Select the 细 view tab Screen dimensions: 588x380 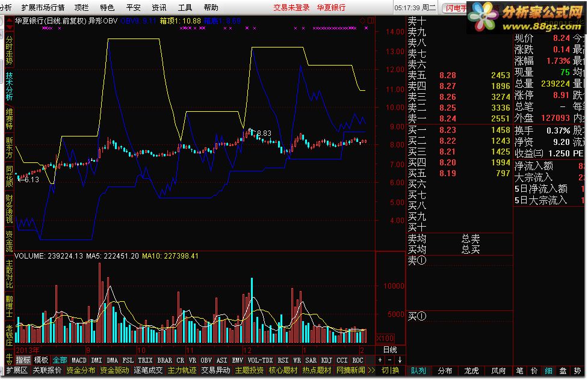tap(549, 370)
